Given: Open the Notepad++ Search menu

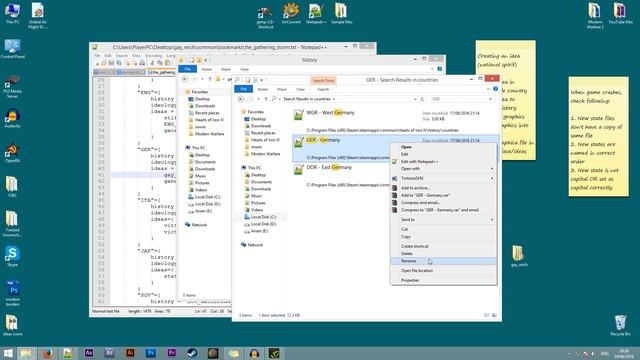Looking at the screenshot, I should [x=122, y=56].
